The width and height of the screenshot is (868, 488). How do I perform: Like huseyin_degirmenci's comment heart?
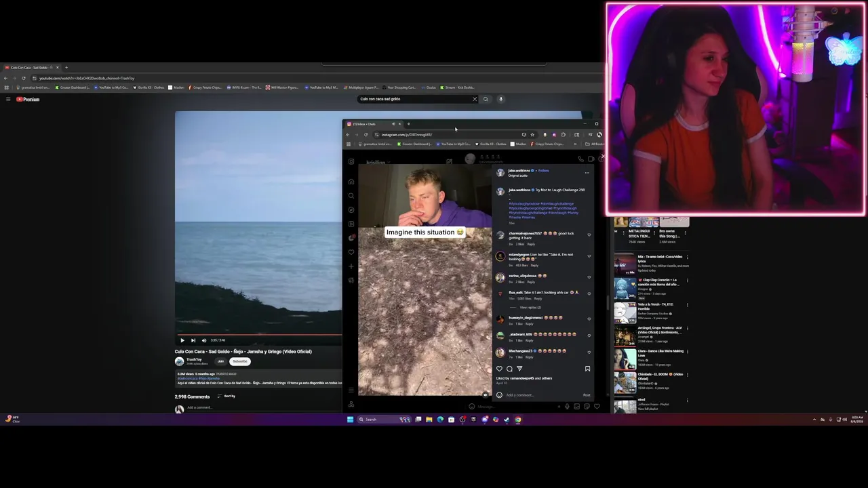tap(589, 319)
